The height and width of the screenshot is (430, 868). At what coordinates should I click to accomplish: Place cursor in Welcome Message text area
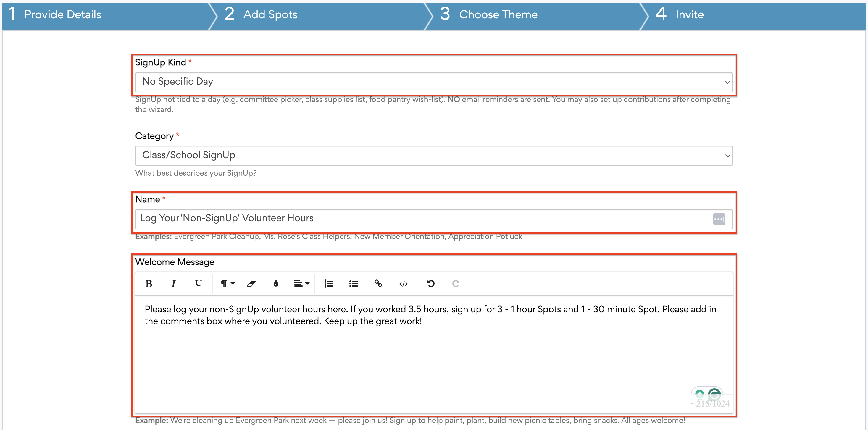434,354
